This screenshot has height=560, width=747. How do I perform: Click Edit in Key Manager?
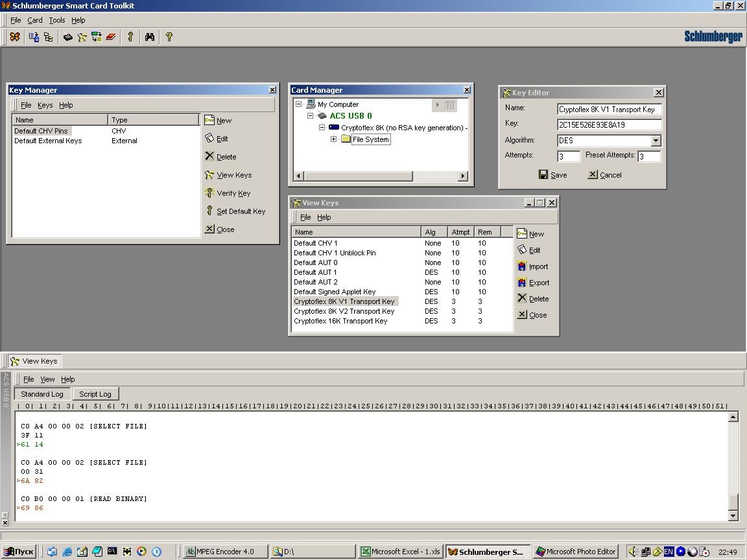(x=217, y=139)
